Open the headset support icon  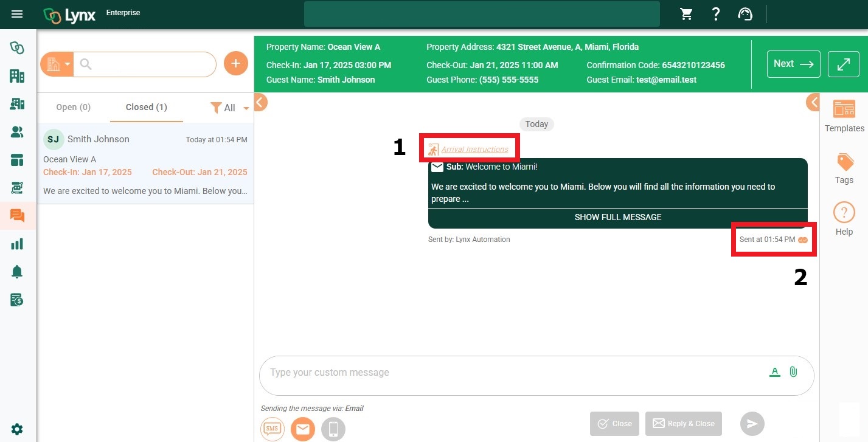(745, 14)
